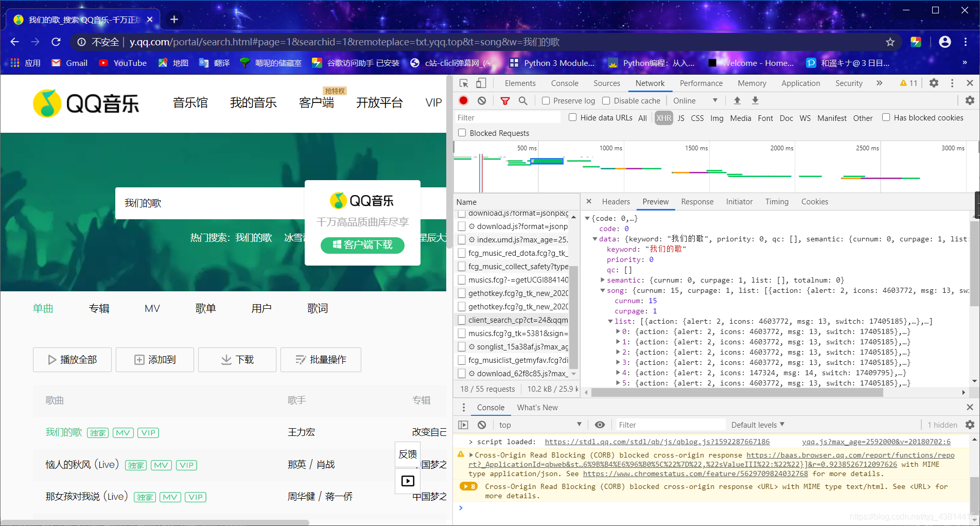
Task: Open console settings gear
Action: (x=970, y=425)
